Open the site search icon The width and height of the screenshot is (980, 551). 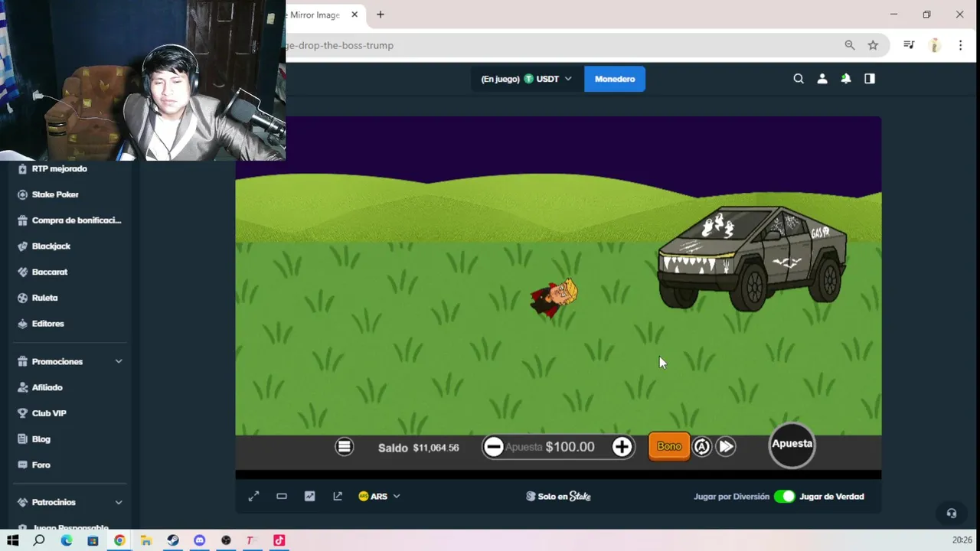pos(799,79)
